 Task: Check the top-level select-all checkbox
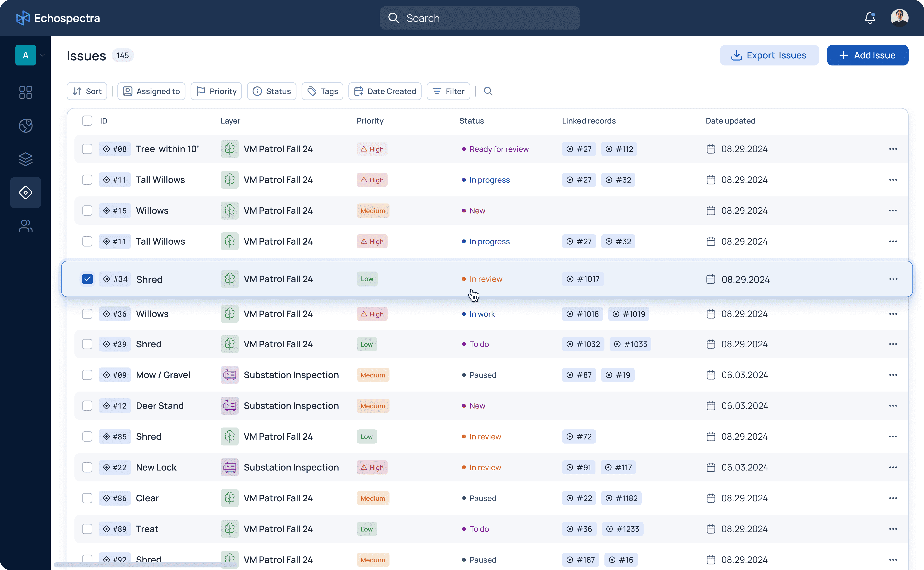click(x=87, y=121)
